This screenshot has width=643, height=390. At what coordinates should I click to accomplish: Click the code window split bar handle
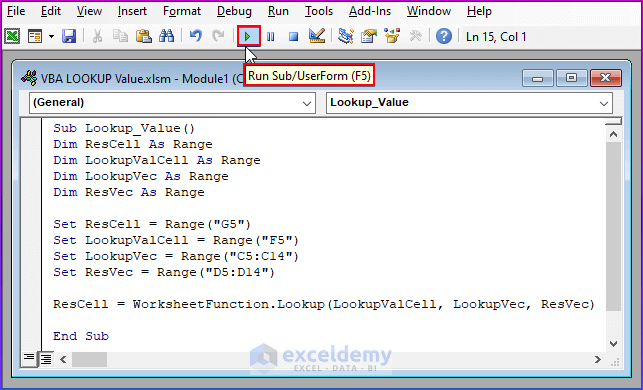[613, 121]
